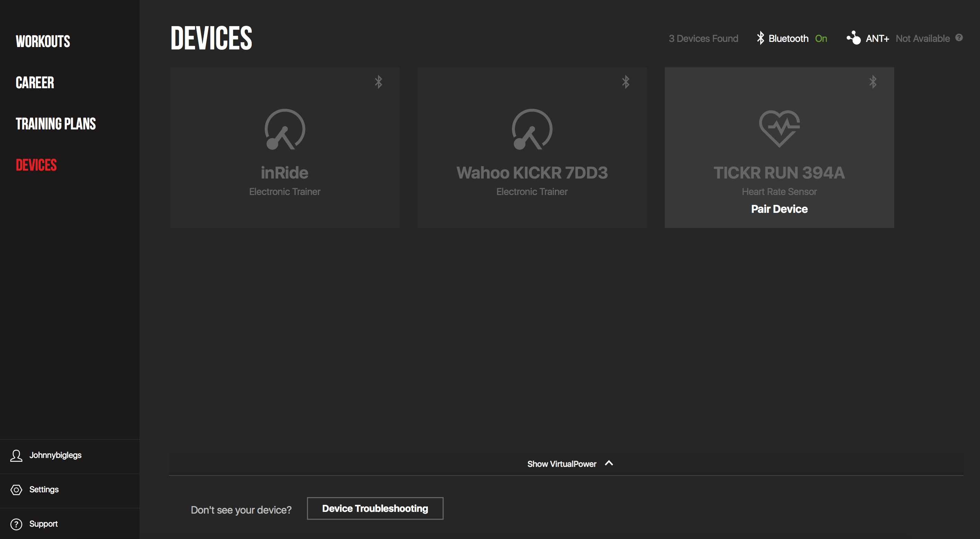This screenshot has height=539, width=980.
Task: Click Bluetooth icon on TICKR RUN card
Action: tap(873, 82)
